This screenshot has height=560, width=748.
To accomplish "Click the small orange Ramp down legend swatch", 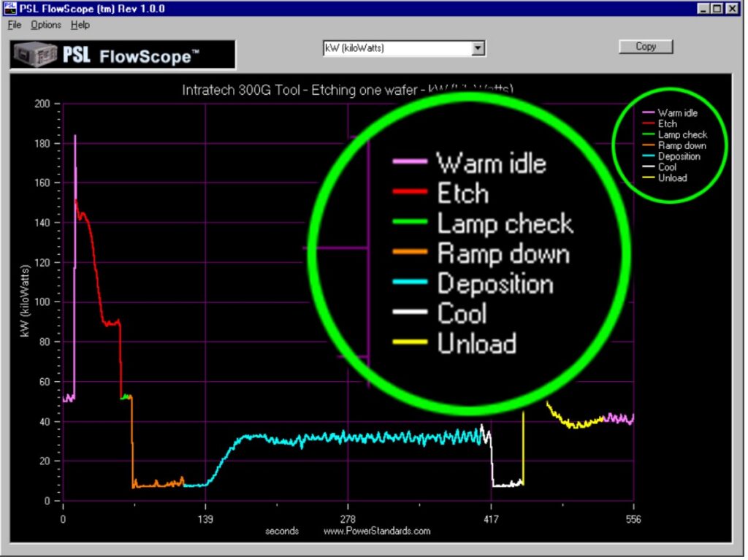I will coord(649,145).
